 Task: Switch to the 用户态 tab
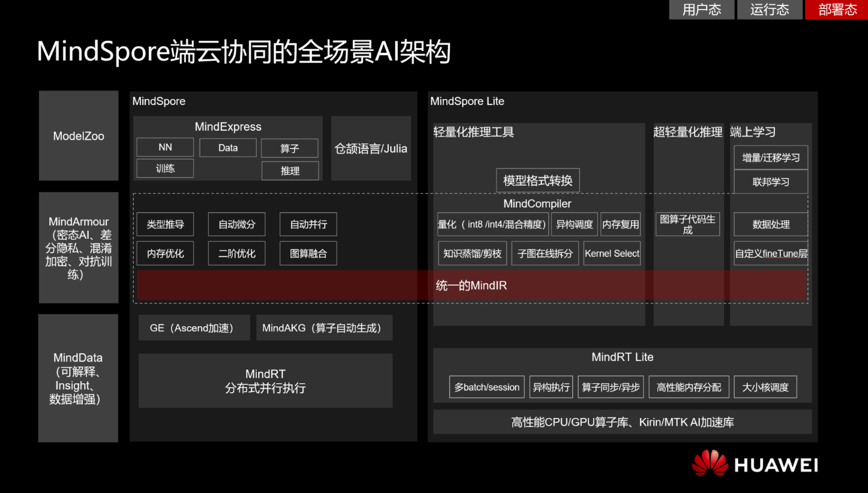(701, 10)
